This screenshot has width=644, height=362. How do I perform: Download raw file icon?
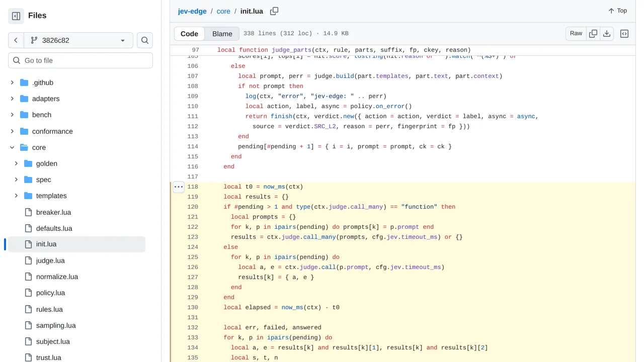607,34
